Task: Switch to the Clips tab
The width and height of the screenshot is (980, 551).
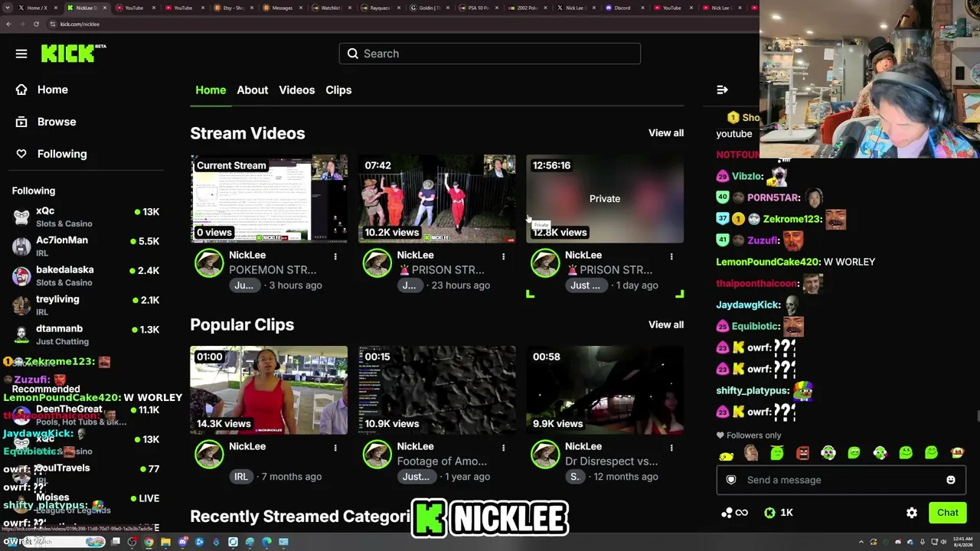Action: click(338, 90)
